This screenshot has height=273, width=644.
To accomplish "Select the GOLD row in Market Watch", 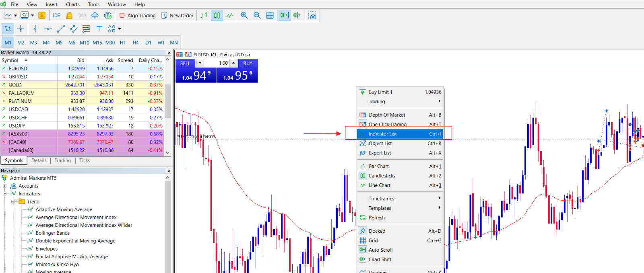I will pyautogui.click(x=82, y=85).
